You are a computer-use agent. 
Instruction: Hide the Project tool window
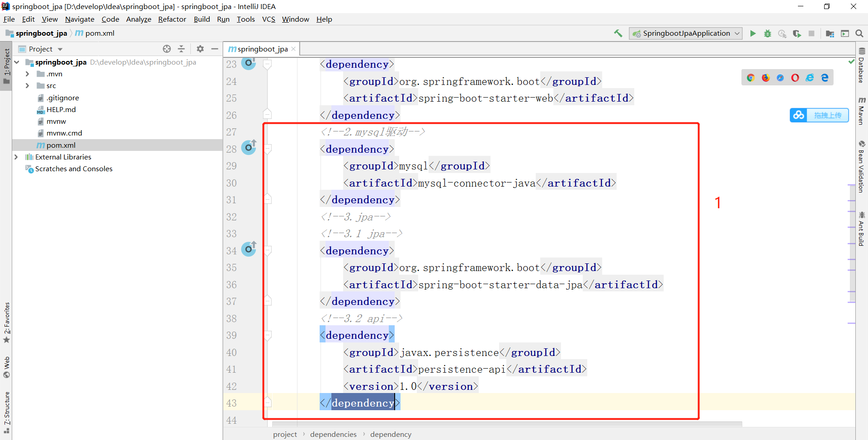[x=215, y=49]
